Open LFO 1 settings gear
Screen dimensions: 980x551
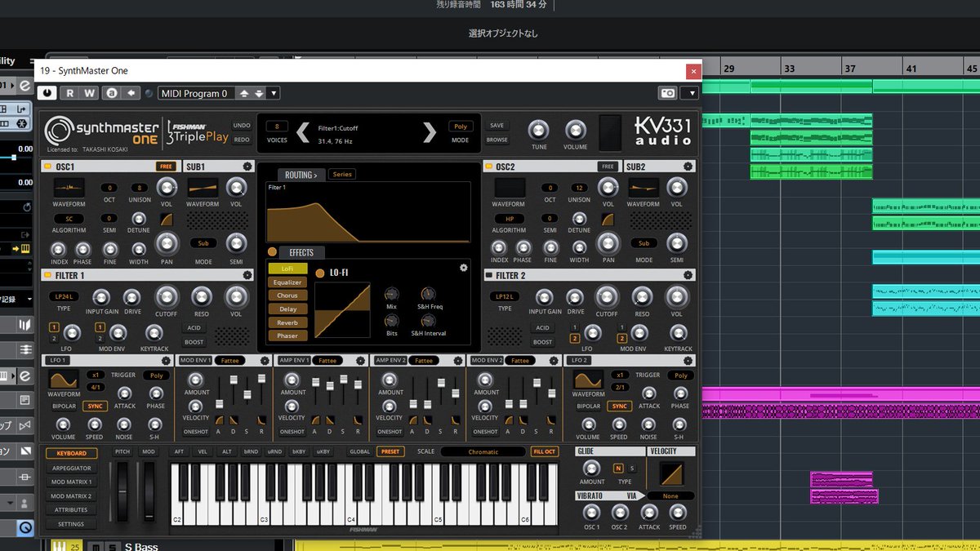click(x=166, y=360)
